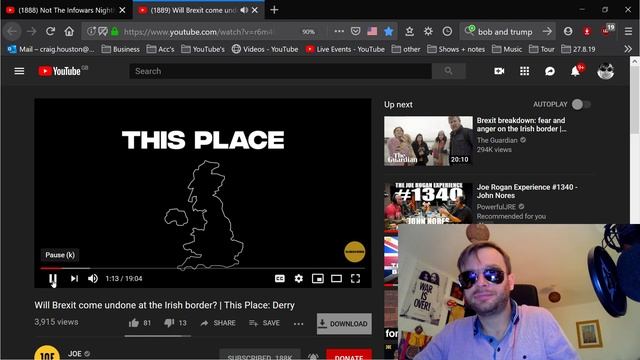Image resolution: width=640 pixels, height=360 pixels.
Task: Seek along the video progress bar
Action: click(202, 268)
